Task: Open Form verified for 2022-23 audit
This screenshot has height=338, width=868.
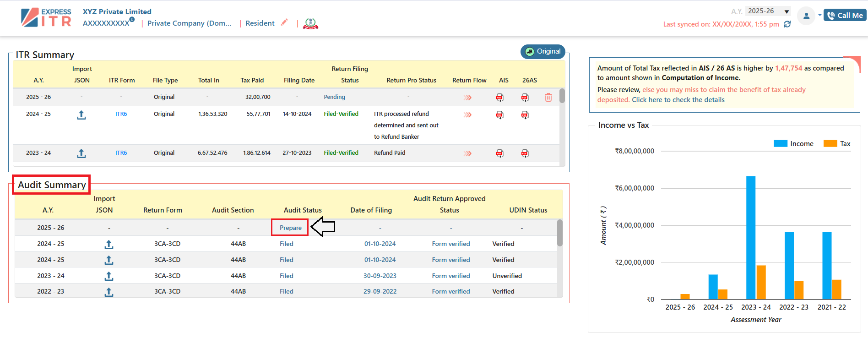Action: (451, 291)
